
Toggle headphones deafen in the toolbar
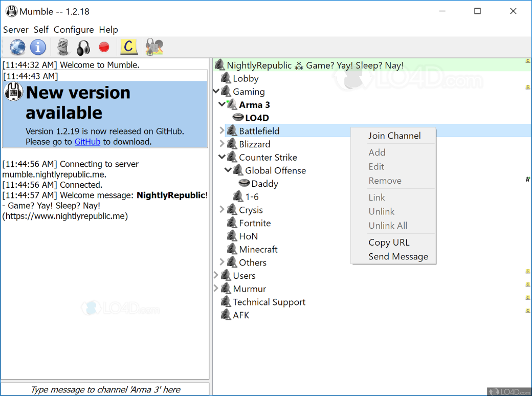[x=83, y=48]
